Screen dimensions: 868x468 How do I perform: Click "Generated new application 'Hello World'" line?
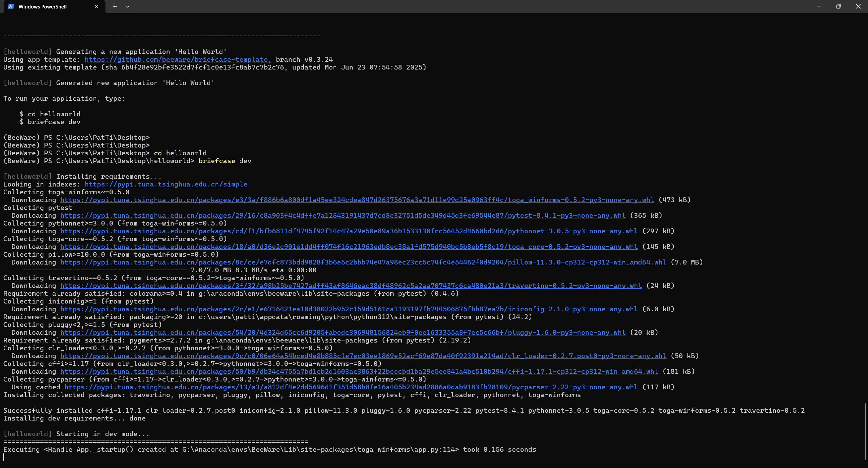coord(109,83)
